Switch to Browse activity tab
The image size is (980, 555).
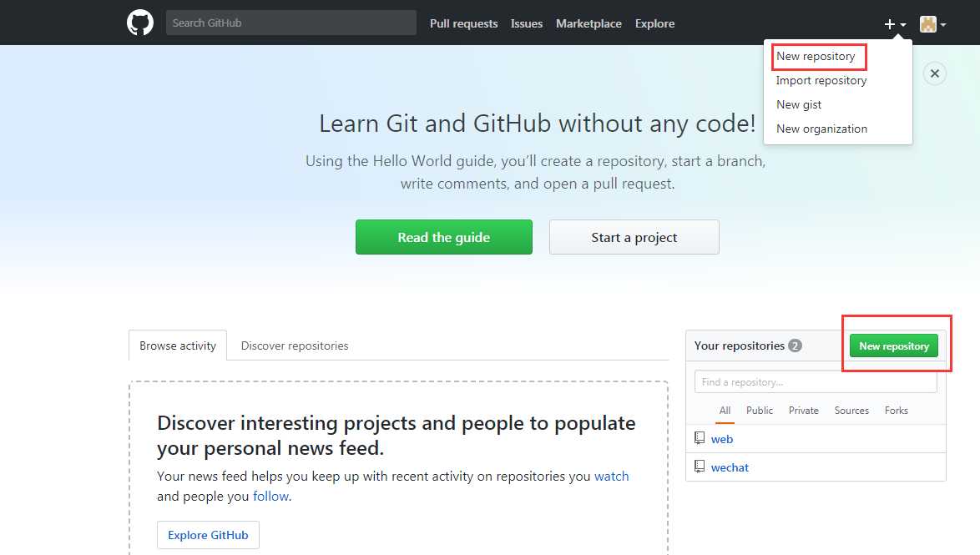[178, 346]
